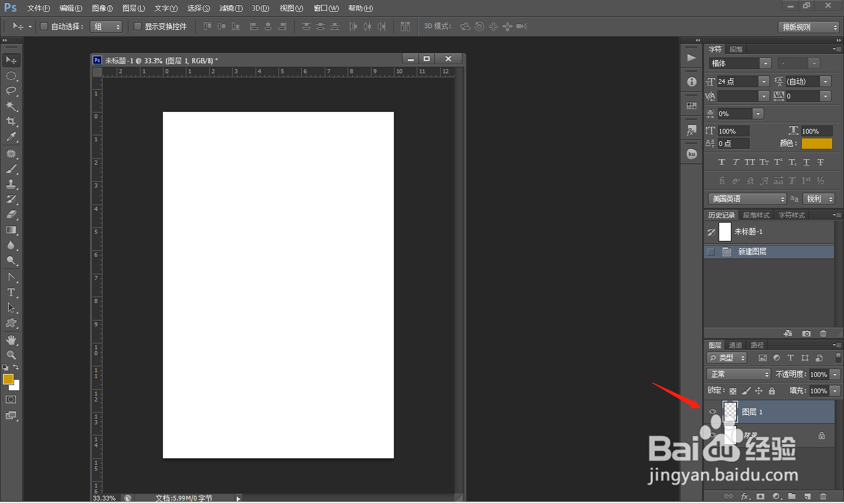Swap foreground and background colors
Viewport: 844px width, 504px height.
click(x=16, y=367)
